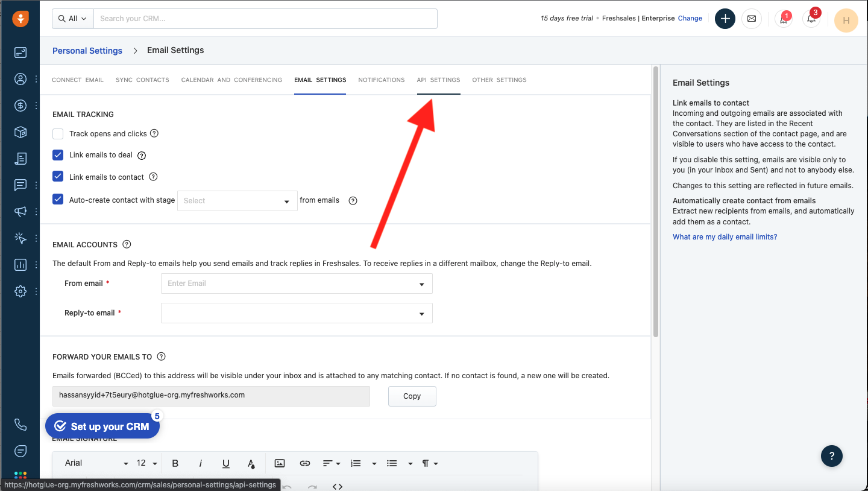Enable Track opens and clicks checkbox

[58, 134]
